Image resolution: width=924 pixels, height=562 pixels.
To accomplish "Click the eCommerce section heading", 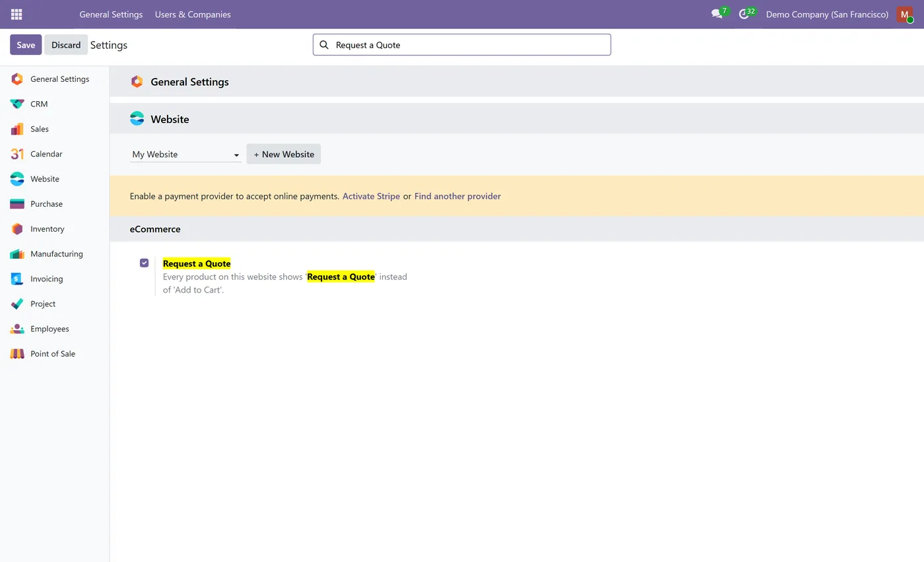I will coord(155,229).
